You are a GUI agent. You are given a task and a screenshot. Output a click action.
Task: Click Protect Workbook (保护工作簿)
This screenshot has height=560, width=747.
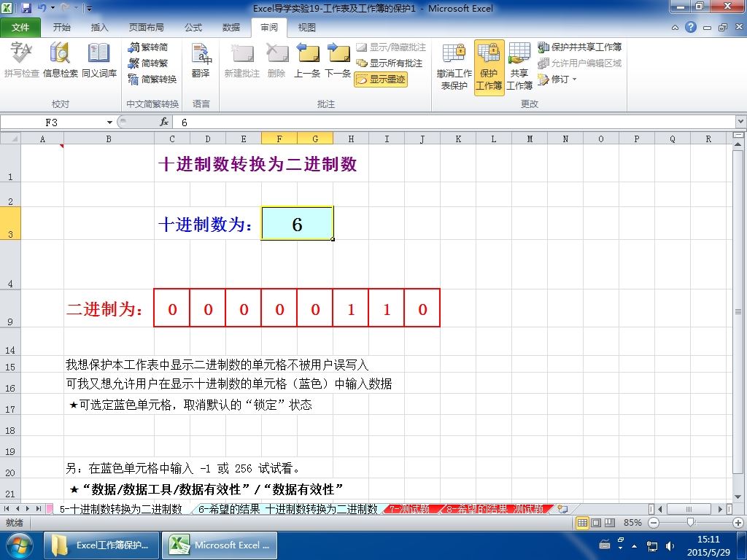(489, 66)
